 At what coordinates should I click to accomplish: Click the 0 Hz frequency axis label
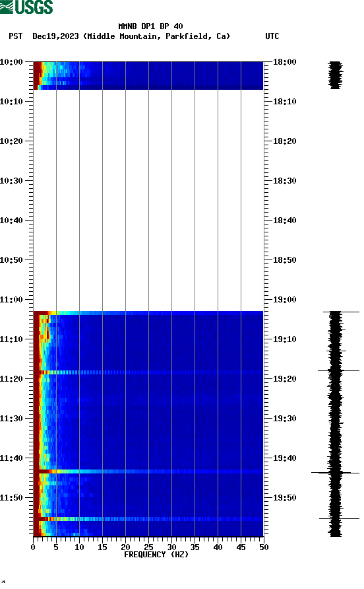click(x=33, y=547)
